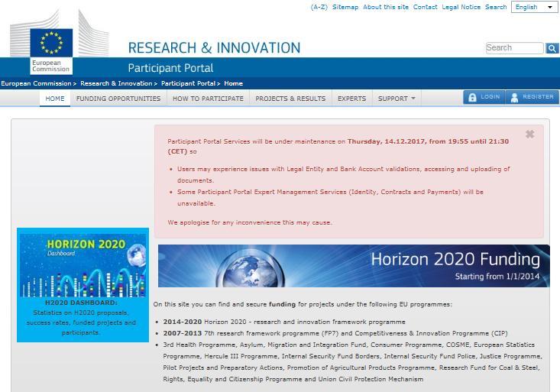Image resolution: width=560 pixels, height=392 pixels.
Task: Click the European Commission breadcrumb link
Action: click(x=36, y=83)
